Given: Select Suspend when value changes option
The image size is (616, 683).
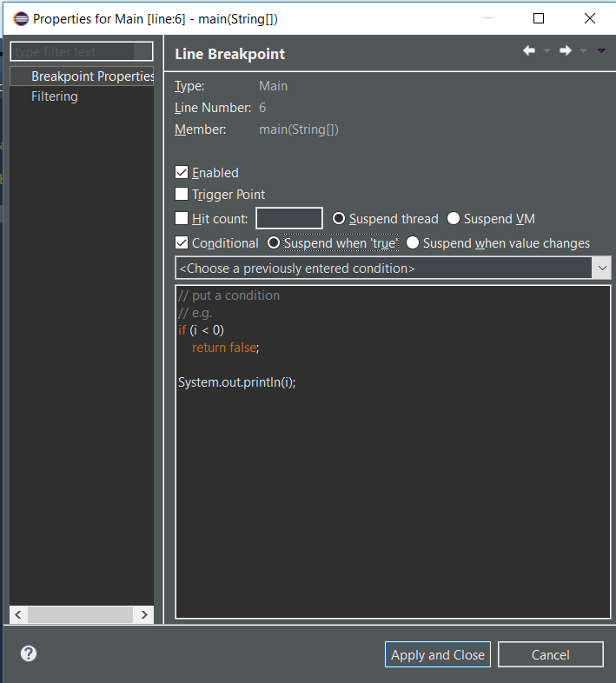Looking at the screenshot, I should coord(413,242).
